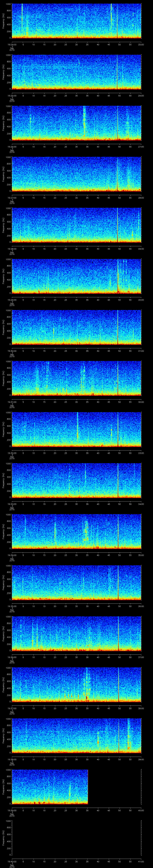The height and width of the screenshot is (868, 153).
Task: Click the 28:00 end time label
Action: point(141,198)
